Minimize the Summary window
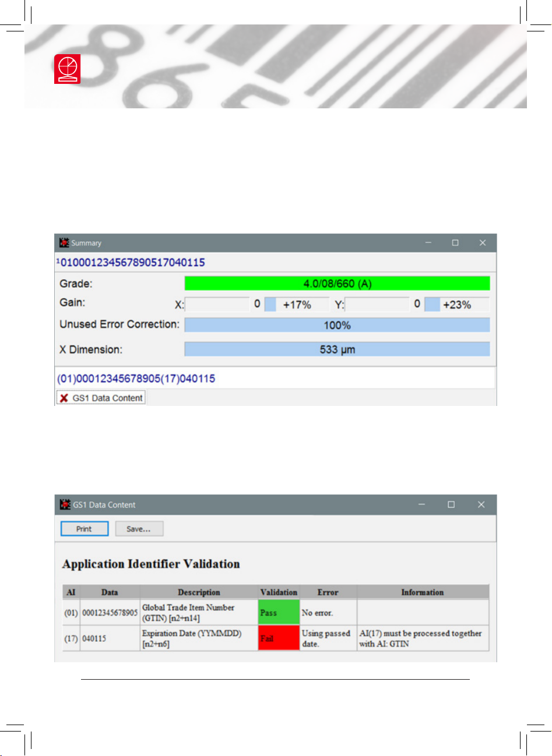The height and width of the screenshot is (756, 552). [x=428, y=243]
